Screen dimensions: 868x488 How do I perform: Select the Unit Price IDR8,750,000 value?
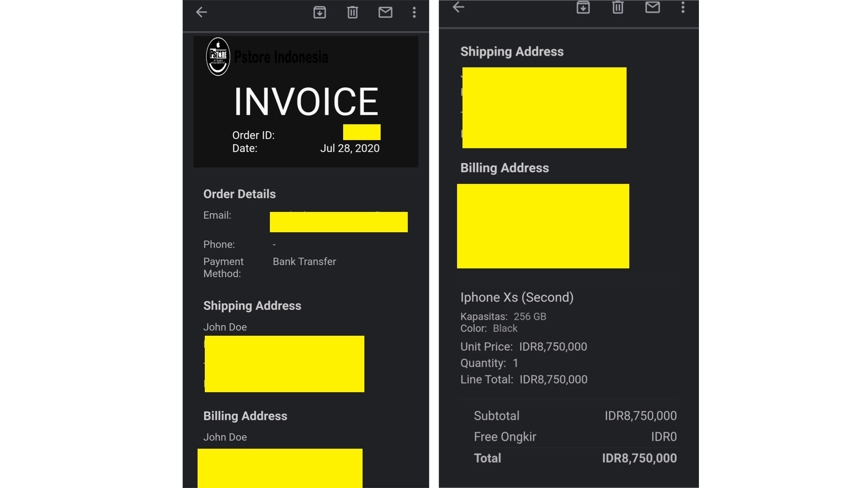point(553,347)
